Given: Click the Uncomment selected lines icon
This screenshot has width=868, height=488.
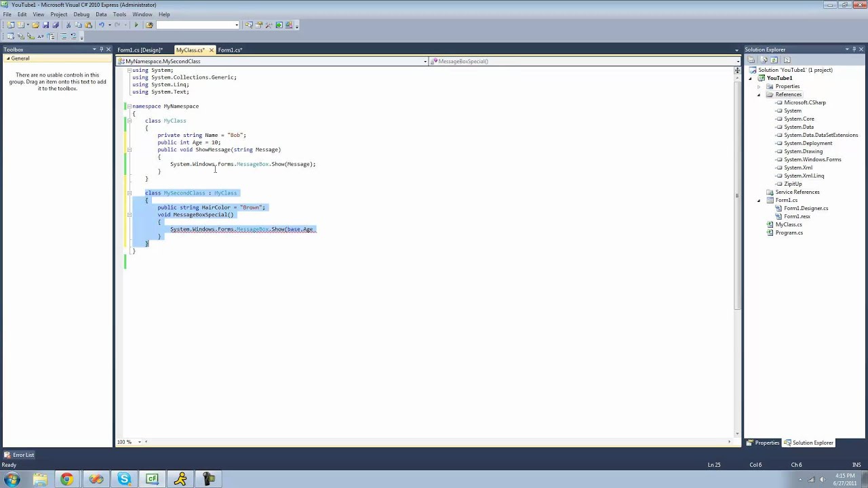Looking at the screenshot, I should click(74, 36).
